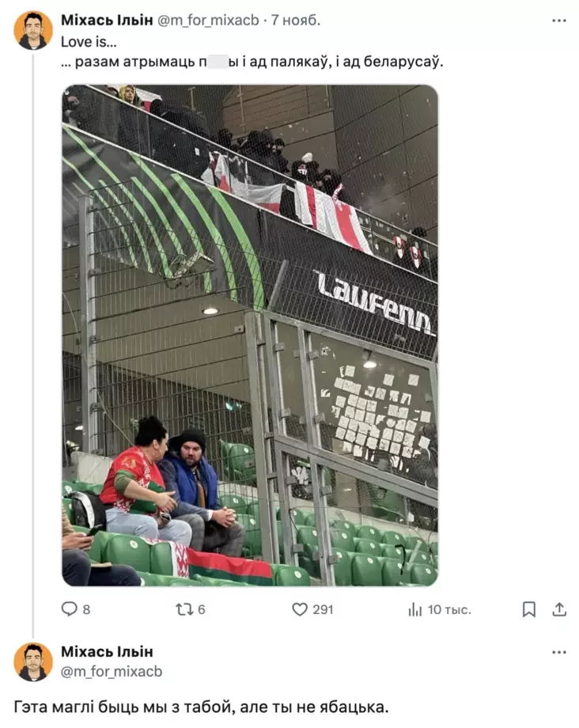Open Міхась Ільін profile name in top tweet
The width and height of the screenshot is (579, 728).
(107, 20)
